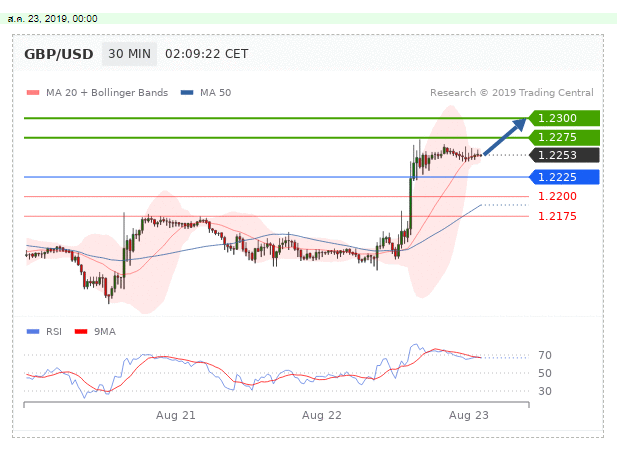Click the Aug 21 date axis label

coord(175,415)
